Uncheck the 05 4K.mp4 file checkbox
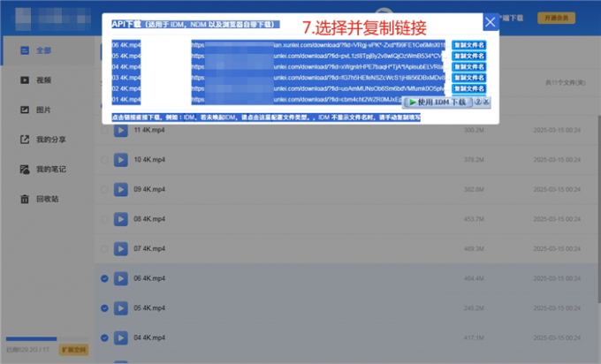The height and width of the screenshot is (364, 601). coord(104,308)
